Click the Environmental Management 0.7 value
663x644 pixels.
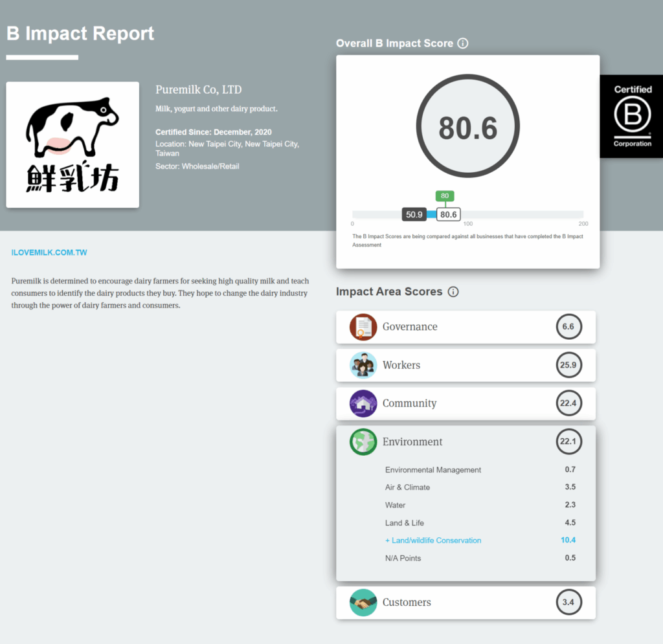click(570, 469)
